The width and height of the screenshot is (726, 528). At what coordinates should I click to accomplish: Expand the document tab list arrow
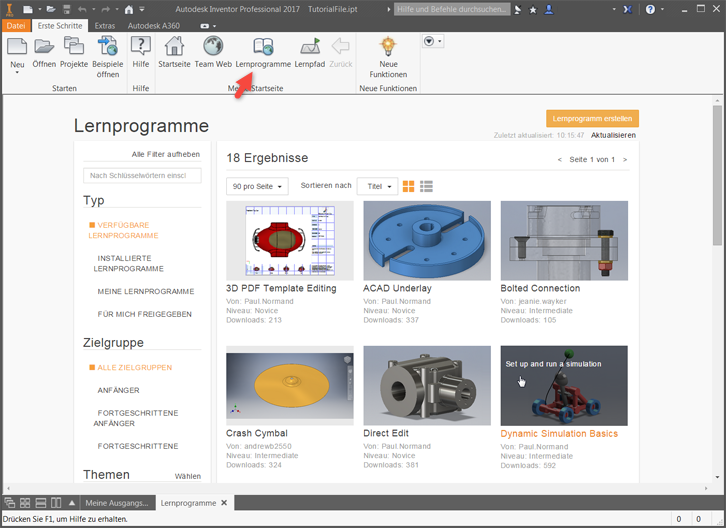tap(72, 503)
